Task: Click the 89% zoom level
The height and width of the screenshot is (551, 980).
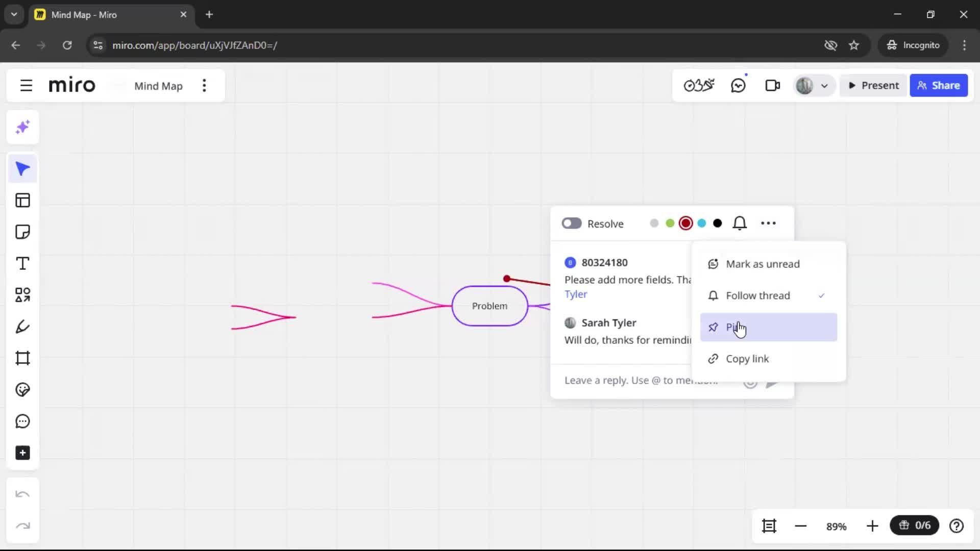Action: pos(836,527)
